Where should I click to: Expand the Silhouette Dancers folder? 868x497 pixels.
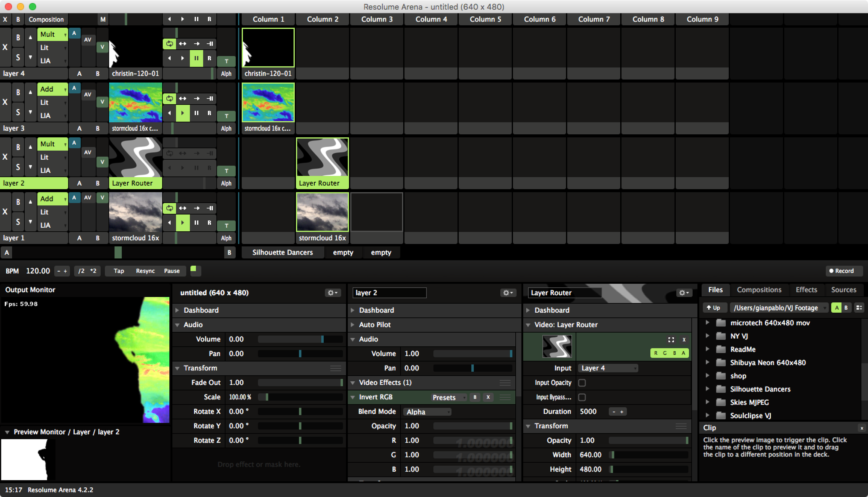click(x=707, y=389)
